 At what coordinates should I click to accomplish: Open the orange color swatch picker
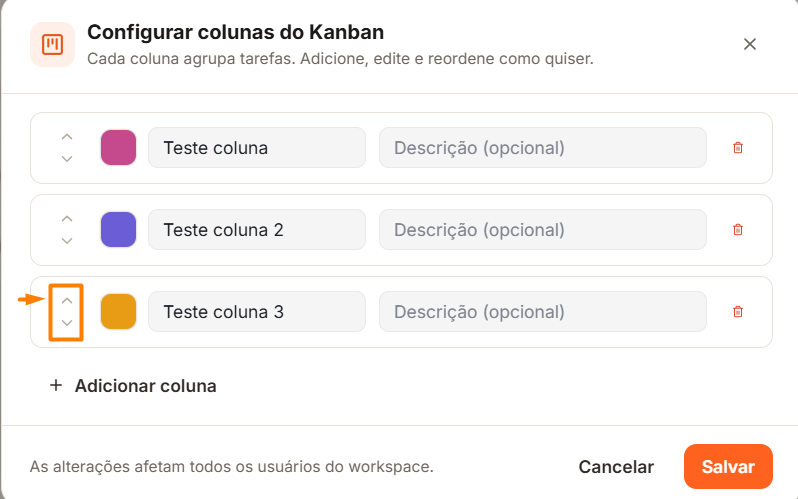[118, 312]
